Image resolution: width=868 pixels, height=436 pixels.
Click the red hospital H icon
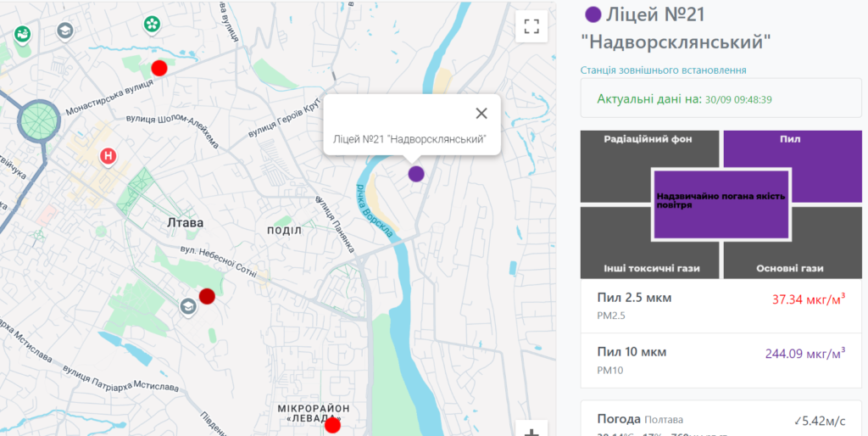[108, 156]
